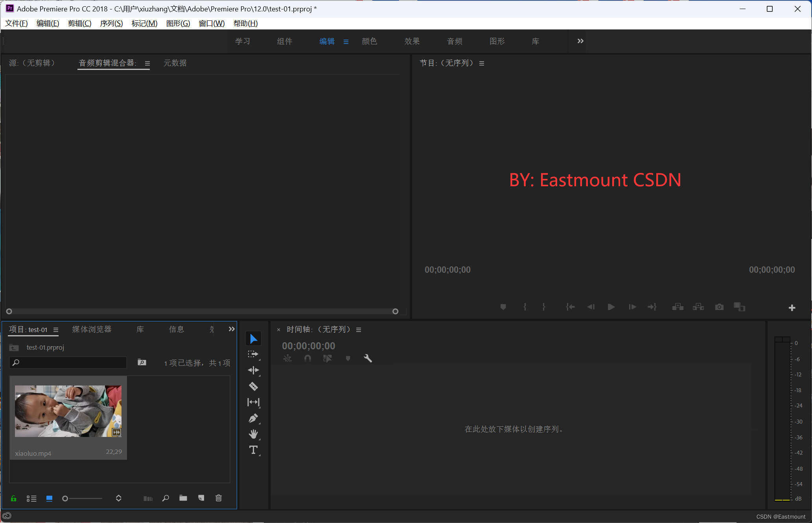Open the sort icons dropdown in Project panel

(x=118, y=498)
